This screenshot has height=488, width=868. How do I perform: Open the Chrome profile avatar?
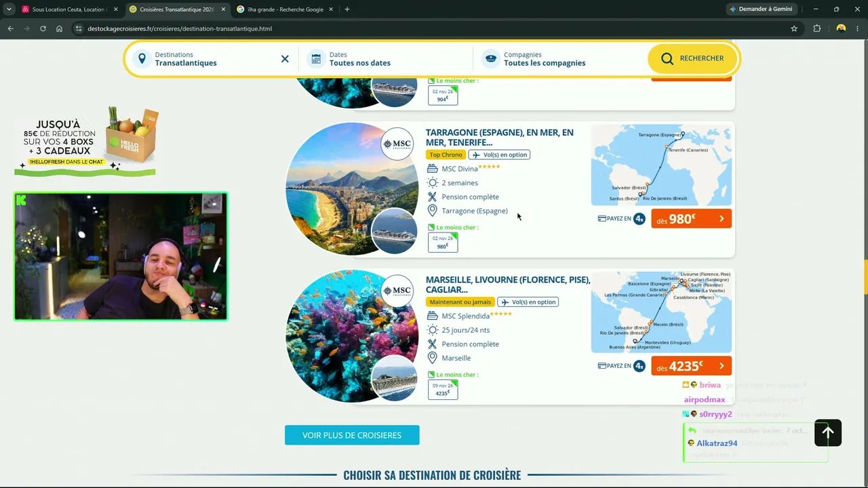[x=841, y=28]
